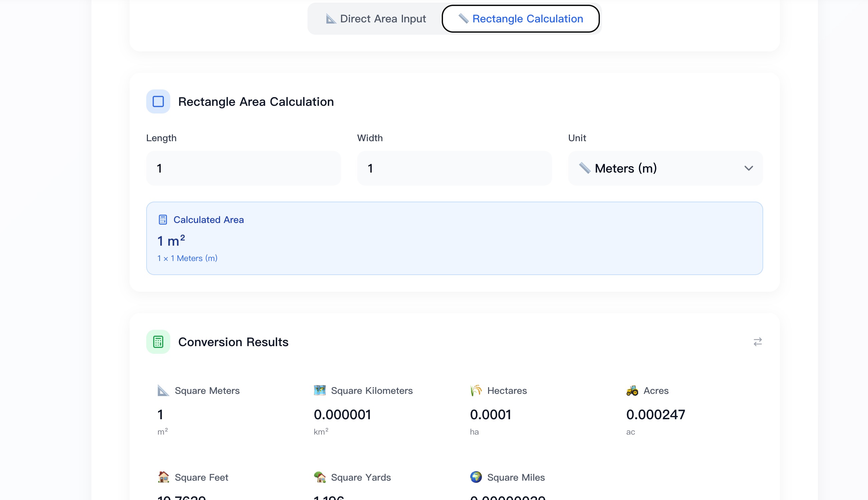The image size is (868, 500).
Task: Click the Length input field
Action: (x=243, y=168)
